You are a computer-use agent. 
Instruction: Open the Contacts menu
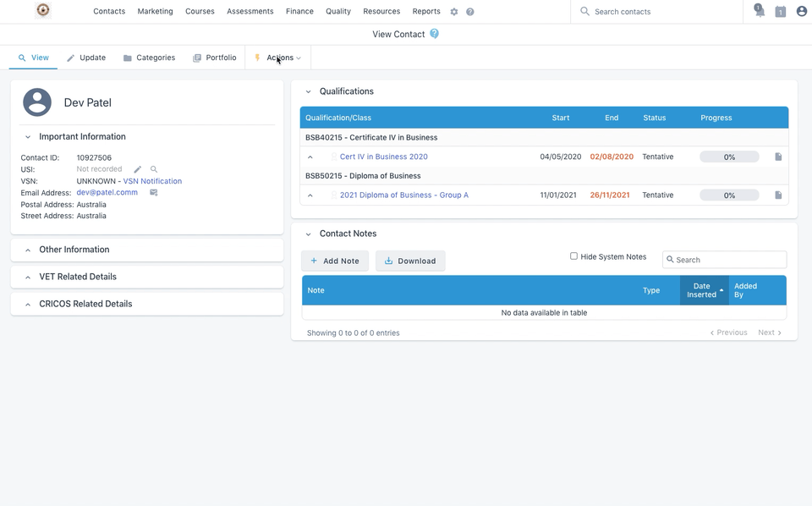[109, 11]
